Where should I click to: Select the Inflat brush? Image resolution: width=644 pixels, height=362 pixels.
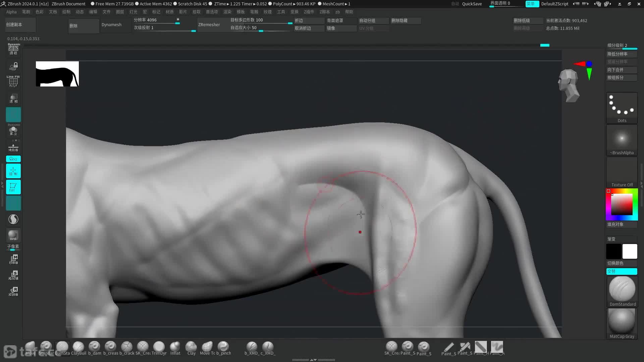pyautogui.click(x=175, y=348)
